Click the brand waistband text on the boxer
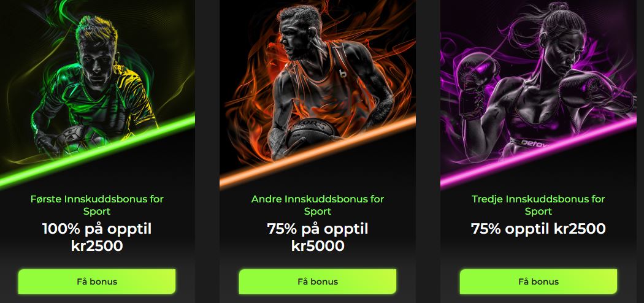Image resolution: width=644 pixels, height=303 pixels. (x=533, y=144)
